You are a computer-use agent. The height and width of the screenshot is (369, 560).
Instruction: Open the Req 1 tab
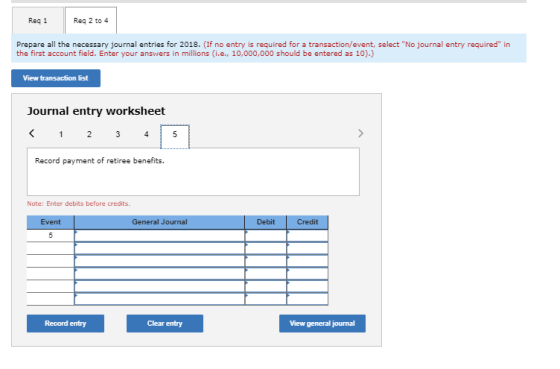tap(38, 21)
